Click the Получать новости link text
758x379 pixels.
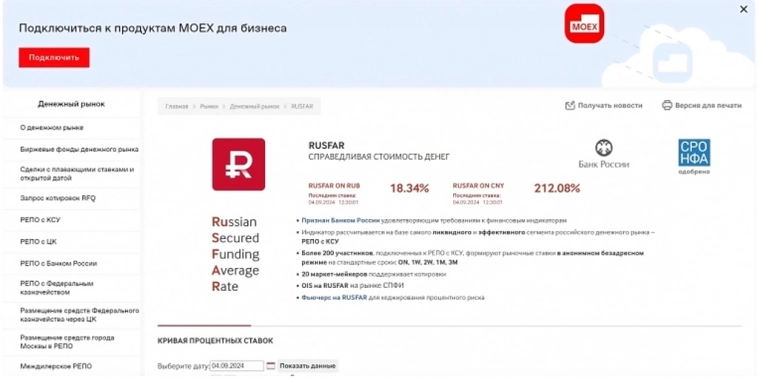(x=610, y=105)
